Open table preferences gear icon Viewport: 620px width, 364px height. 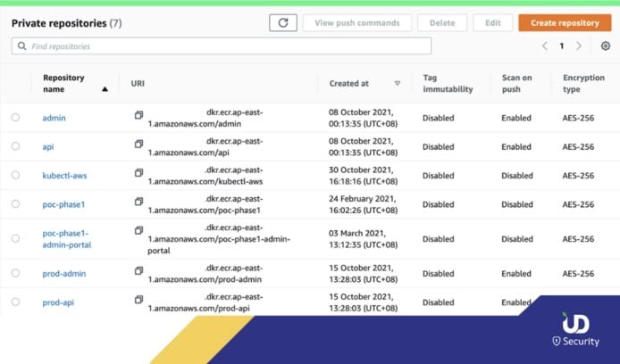(606, 45)
